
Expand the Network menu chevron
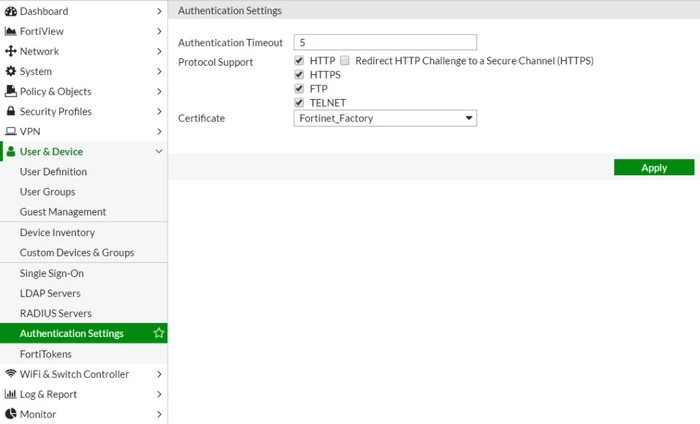coord(159,51)
